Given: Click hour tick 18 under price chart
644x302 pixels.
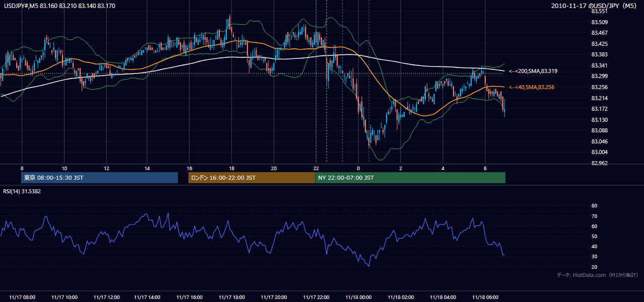Looking at the screenshot, I should click(x=231, y=168).
